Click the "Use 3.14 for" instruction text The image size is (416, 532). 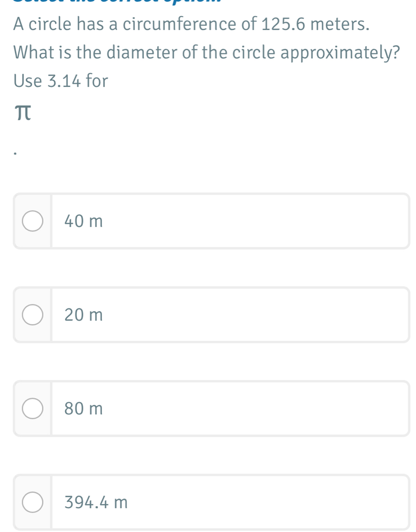[x=61, y=81]
